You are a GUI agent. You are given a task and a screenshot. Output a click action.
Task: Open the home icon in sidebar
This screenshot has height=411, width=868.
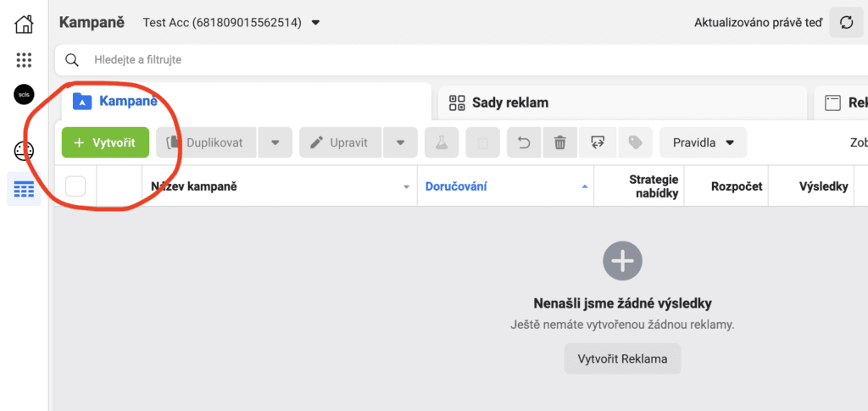tap(24, 24)
